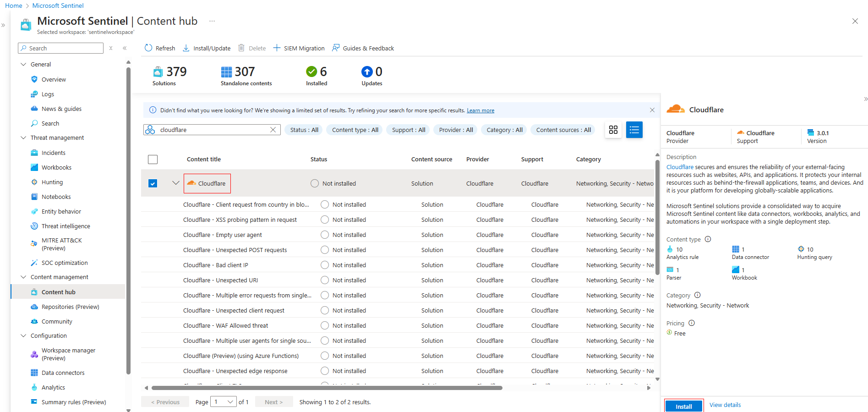Open the View details link
The width and height of the screenshot is (868, 412).
click(725, 405)
